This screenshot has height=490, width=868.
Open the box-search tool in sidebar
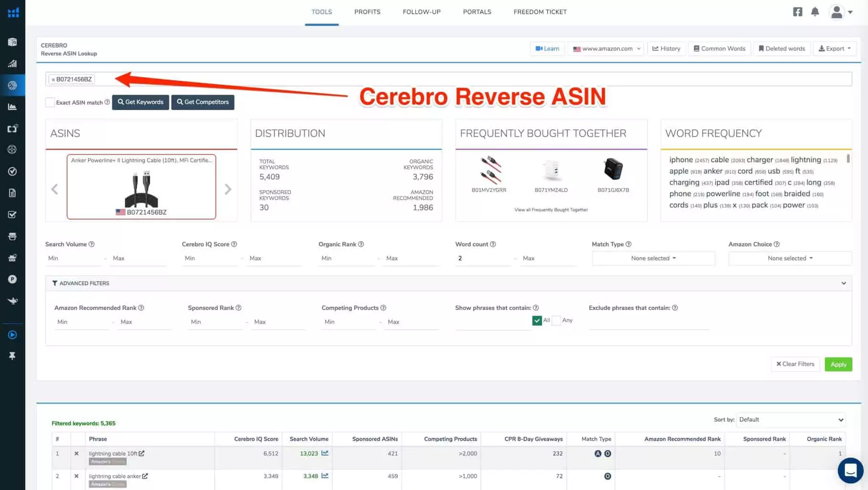tap(12, 42)
